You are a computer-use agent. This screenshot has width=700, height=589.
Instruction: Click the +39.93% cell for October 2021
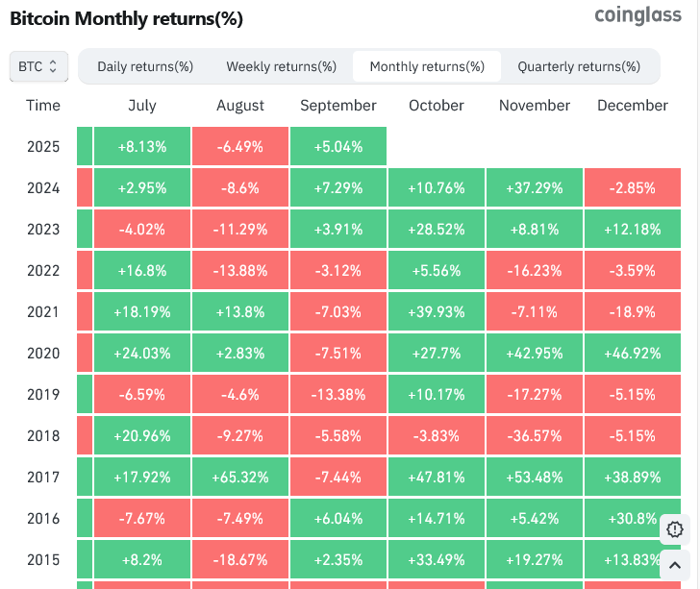click(437, 311)
